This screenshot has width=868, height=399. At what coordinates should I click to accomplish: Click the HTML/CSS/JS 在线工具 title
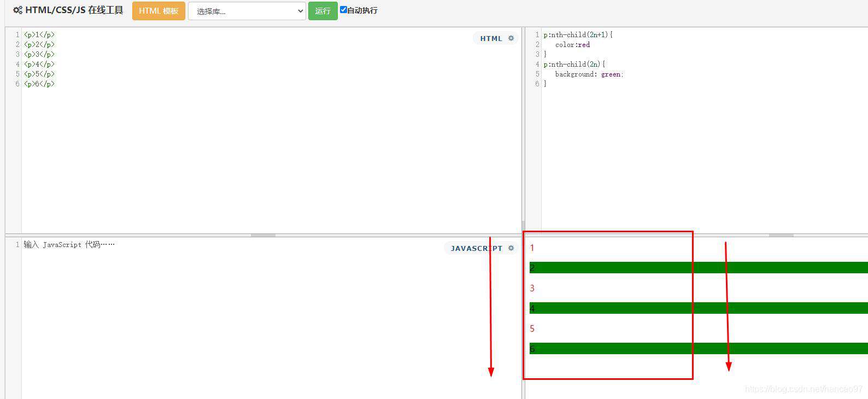pos(74,10)
